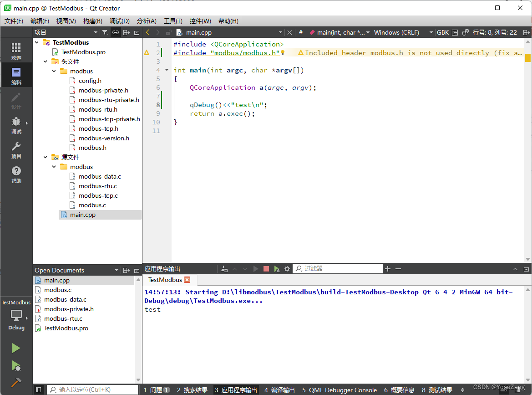
Task: Re-run the application from the output pane
Action: (x=256, y=269)
